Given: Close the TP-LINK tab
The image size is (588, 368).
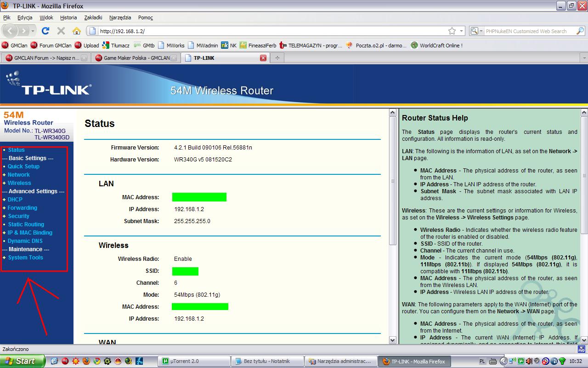Looking at the screenshot, I should (263, 58).
